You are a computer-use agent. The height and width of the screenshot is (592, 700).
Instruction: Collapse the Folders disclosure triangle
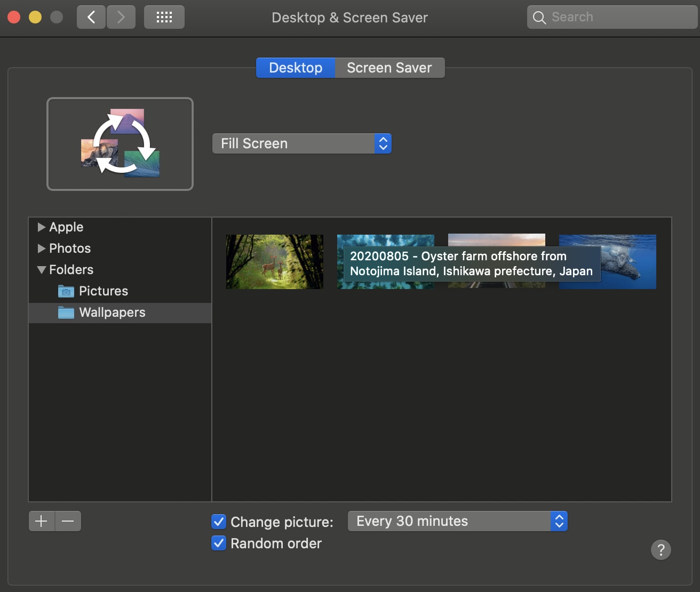(x=41, y=270)
